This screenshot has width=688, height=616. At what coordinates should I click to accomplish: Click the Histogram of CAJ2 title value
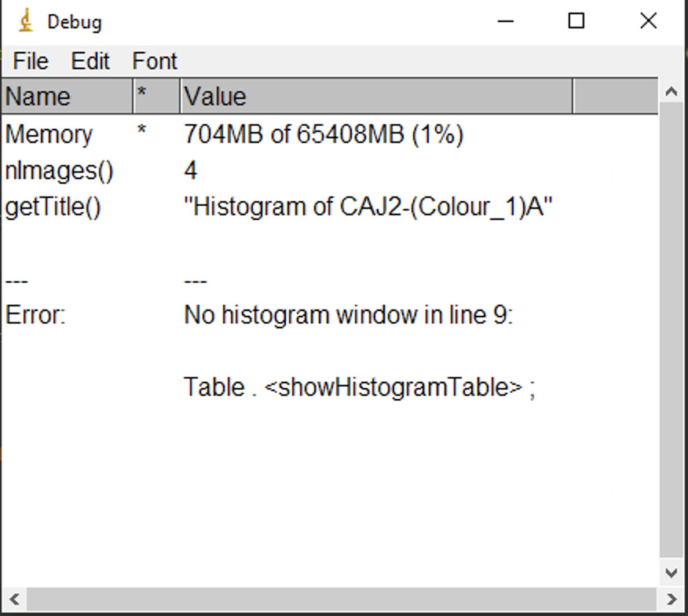click(x=369, y=206)
